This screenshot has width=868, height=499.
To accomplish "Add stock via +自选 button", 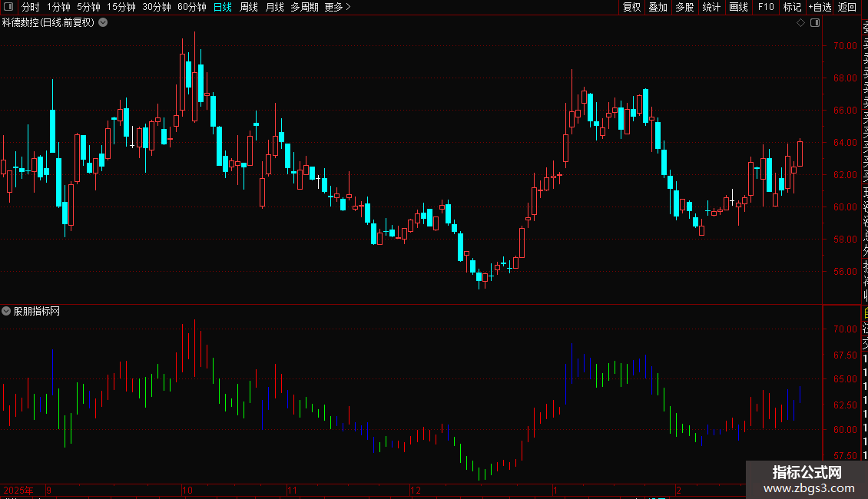I will click(x=820, y=7).
